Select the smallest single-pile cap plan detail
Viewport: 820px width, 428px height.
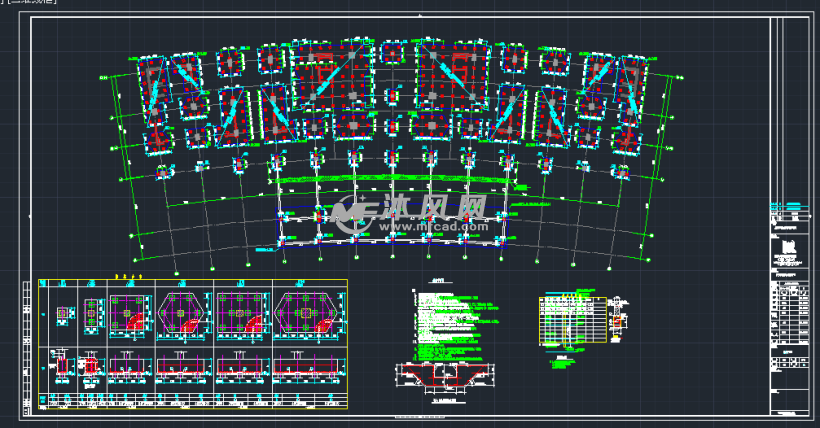64,314
